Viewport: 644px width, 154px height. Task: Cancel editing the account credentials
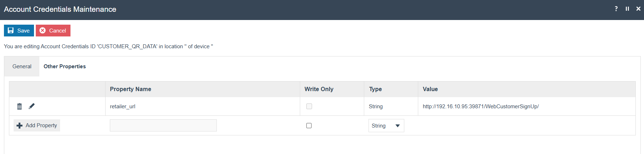(x=53, y=31)
